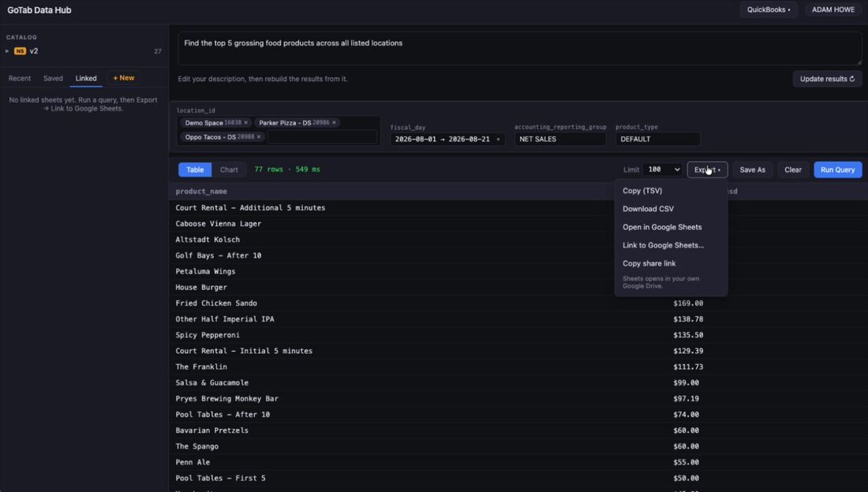868x492 pixels.
Task: Click the product_name column header
Action: pos(201,192)
